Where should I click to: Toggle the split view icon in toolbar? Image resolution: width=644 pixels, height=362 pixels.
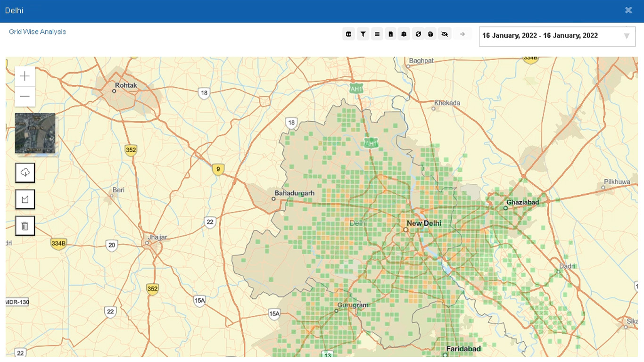[x=349, y=34]
